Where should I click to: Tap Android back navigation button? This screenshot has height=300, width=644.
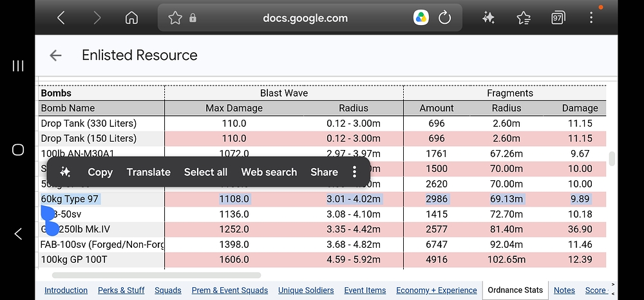(x=18, y=234)
